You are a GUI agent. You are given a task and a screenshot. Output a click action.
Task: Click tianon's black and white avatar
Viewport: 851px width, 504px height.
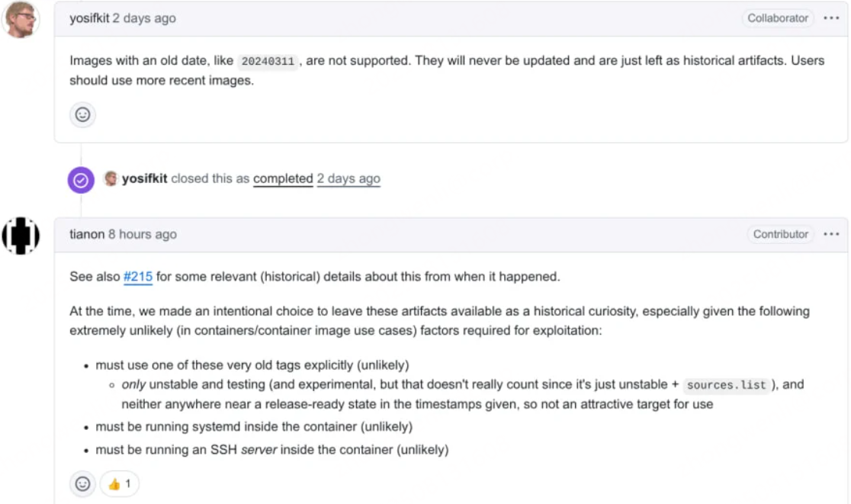(21, 236)
